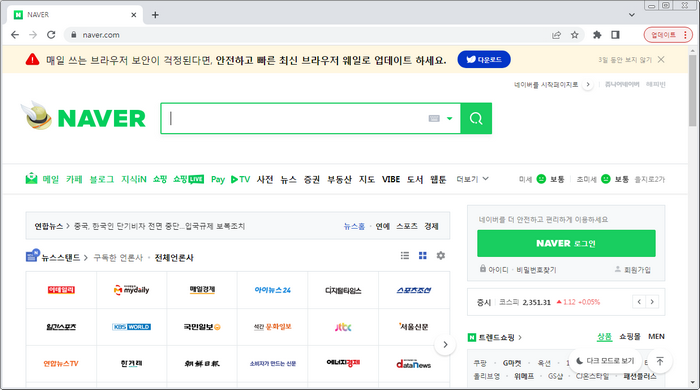Open a new browser tab
This screenshot has width=700, height=390.
click(x=155, y=15)
